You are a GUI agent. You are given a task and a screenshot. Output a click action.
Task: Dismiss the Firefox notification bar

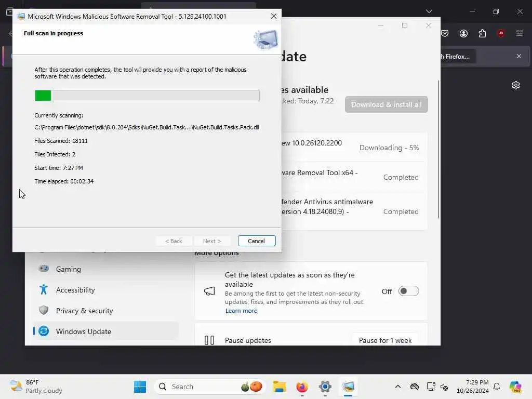click(519, 56)
